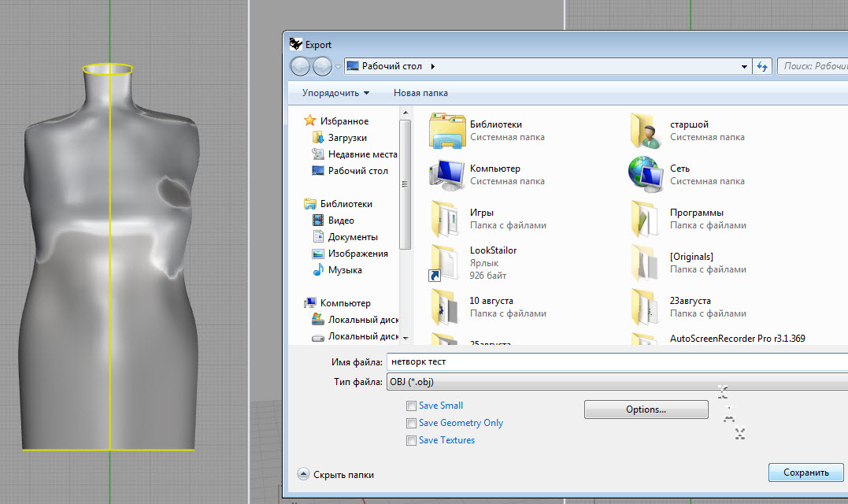Check the Save Textures option
This screenshot has height=504, width=848.
[411, 441]
